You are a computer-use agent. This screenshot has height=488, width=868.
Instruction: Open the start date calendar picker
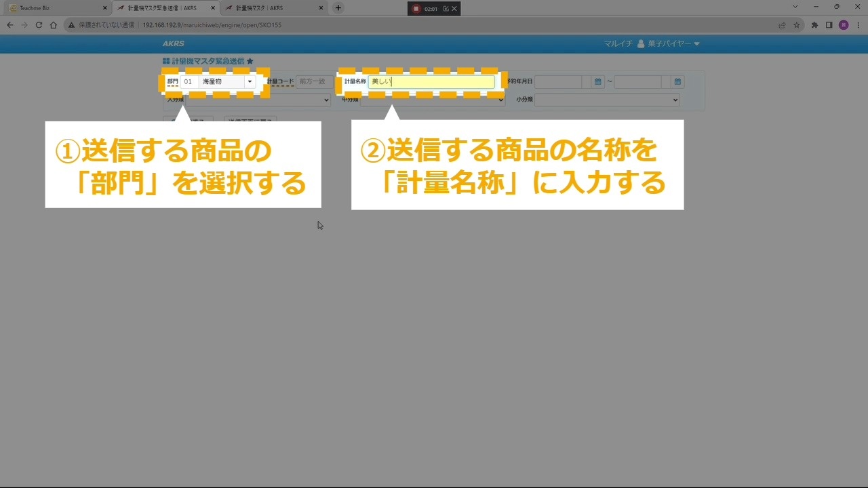(x=598, y=82)
